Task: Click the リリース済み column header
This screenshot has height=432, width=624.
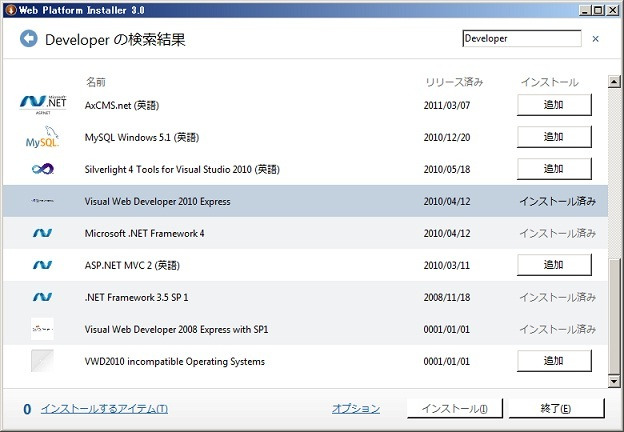Action: [x=454, y=82]
